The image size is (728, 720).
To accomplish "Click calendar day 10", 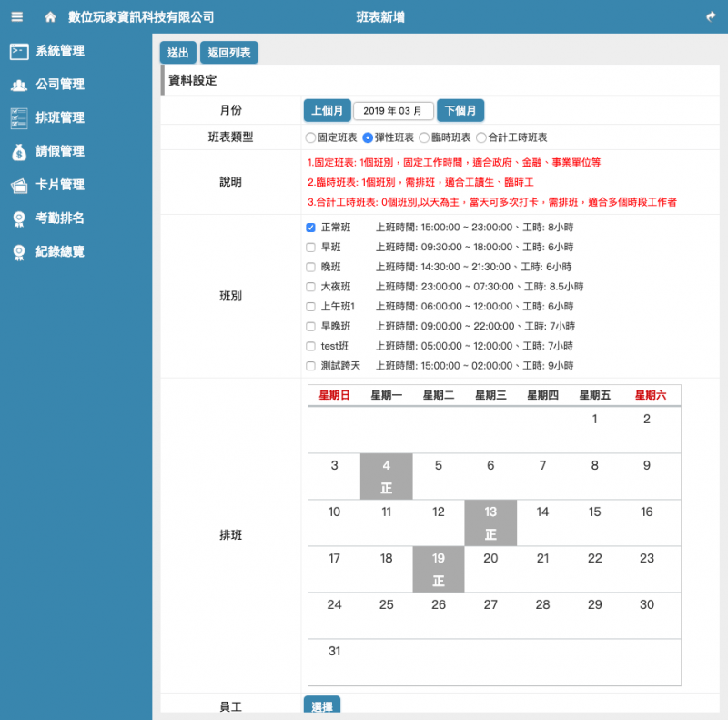I will pos(334,523).
